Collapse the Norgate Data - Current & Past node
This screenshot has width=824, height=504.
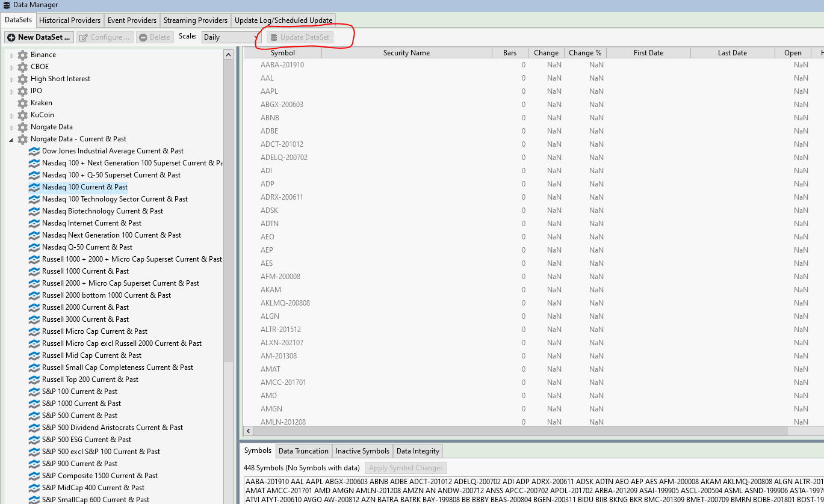11,140
